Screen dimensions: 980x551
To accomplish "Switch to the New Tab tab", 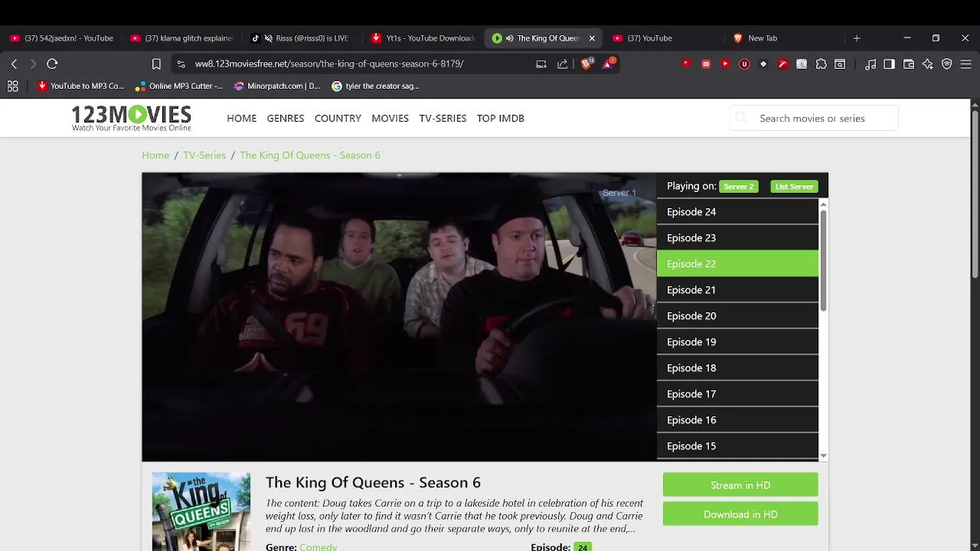I will (785, 38).
